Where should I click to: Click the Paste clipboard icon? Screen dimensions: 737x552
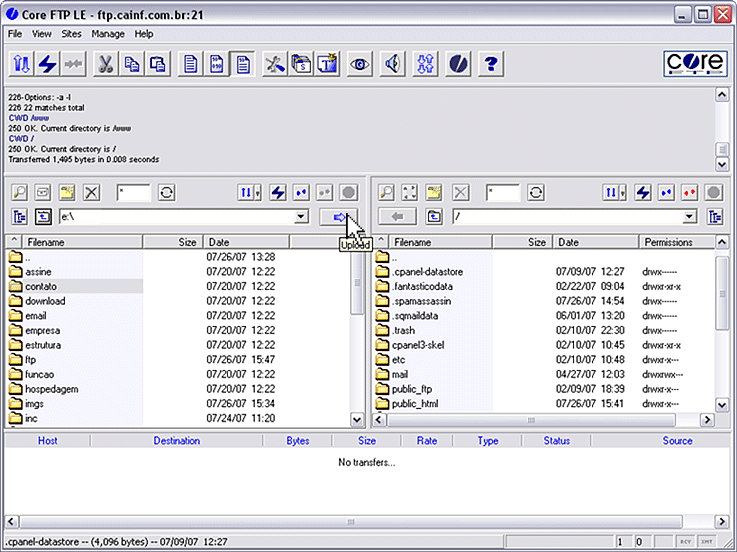(157, 64)
